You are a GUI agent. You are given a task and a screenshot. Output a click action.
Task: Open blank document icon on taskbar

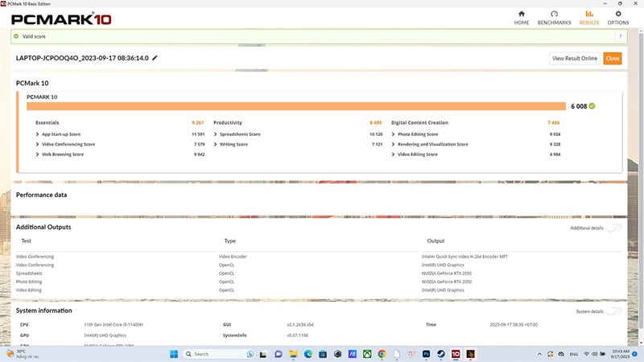397,354
